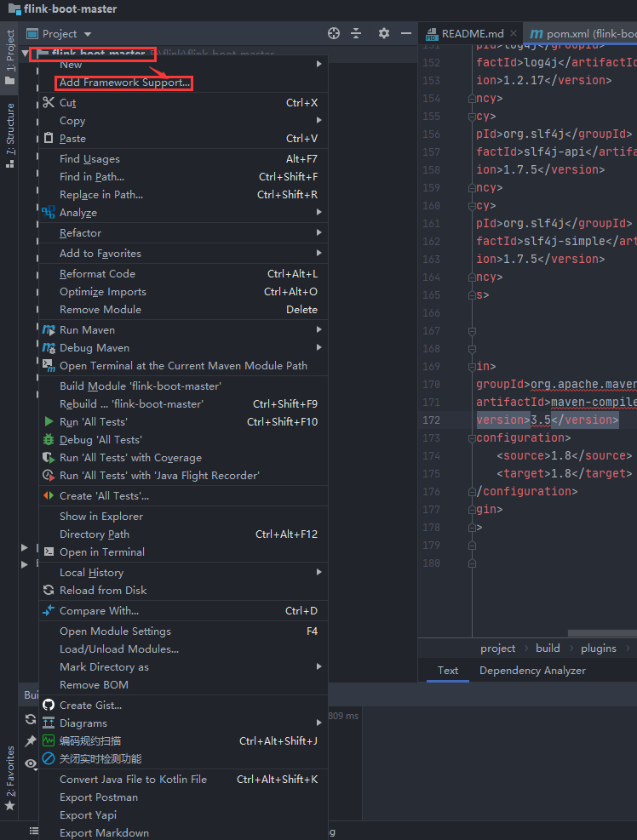Click the Select Opened File crosshair icon
The height and width of the screenshot is (840, 637).
pyautogui.click(x=333, y=33)
